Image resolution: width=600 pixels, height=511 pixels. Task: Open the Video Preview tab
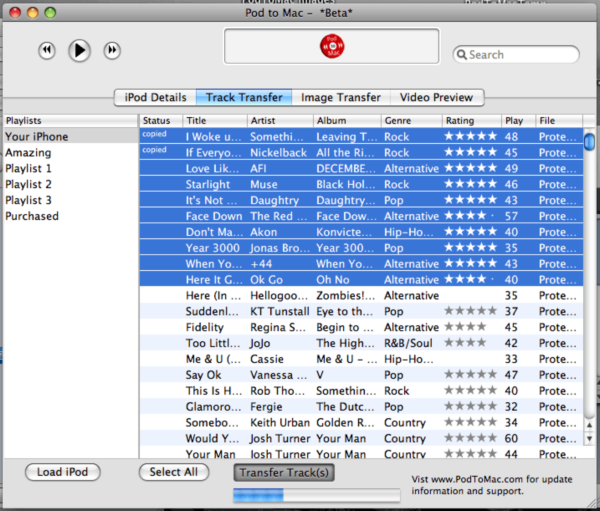[x=437, y=97]
